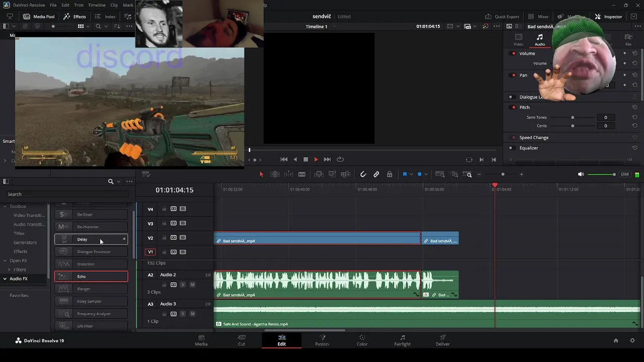Add a blue marker on the timeline

pyautogui.click(x=420, y=174)
